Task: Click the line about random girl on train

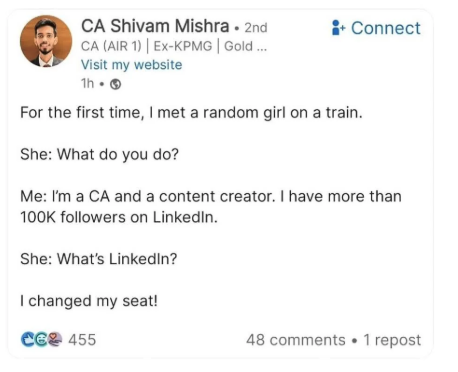Action: (x=191, y=113)
